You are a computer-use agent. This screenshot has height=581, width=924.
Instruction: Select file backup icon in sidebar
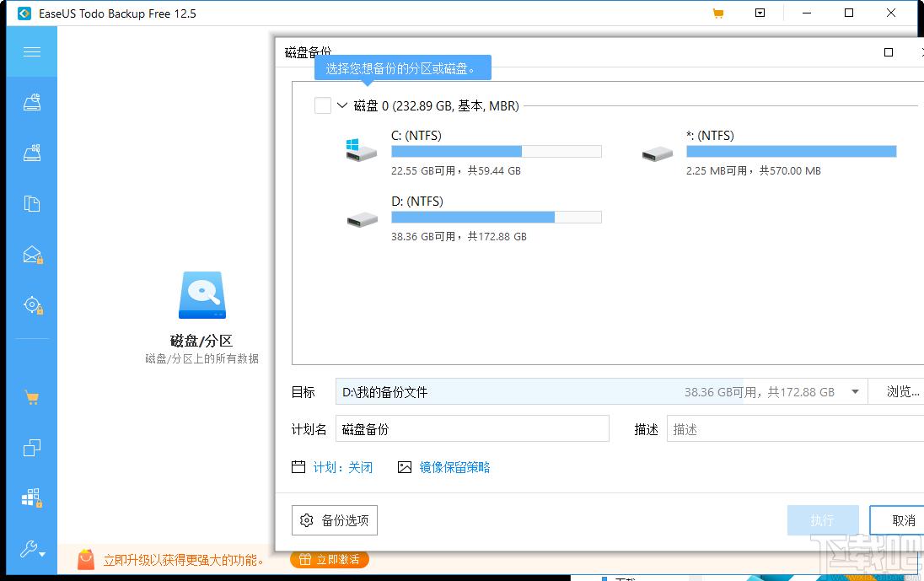pos(32,204)
